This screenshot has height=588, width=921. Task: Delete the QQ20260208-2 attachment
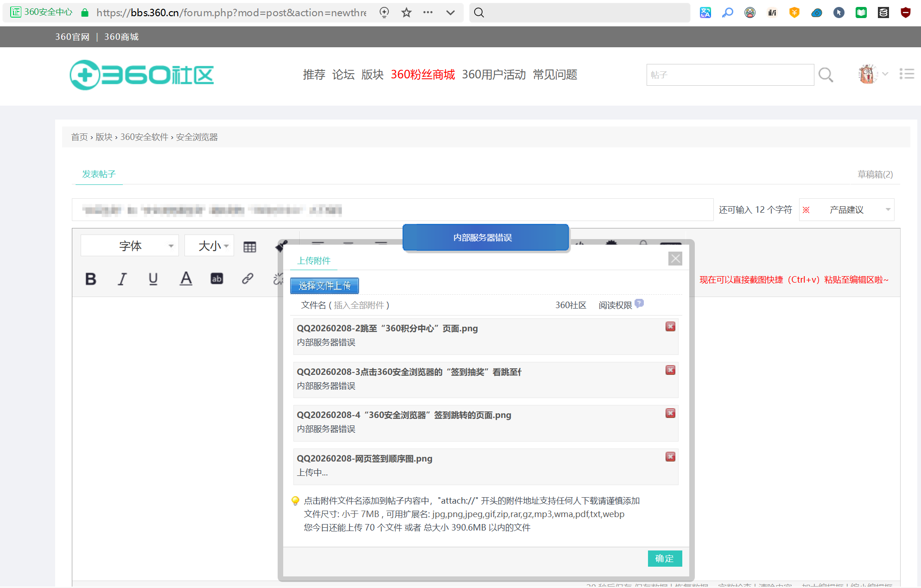pyautogui.click(x=670, y=327)
